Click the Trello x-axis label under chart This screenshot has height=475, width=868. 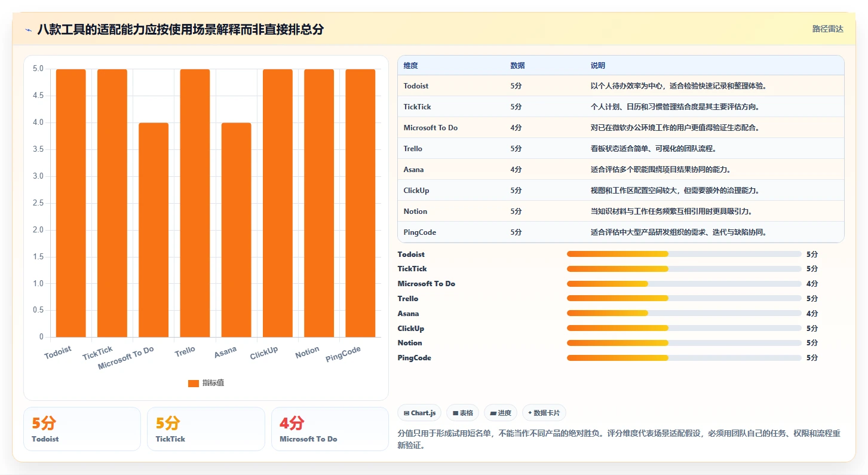click(x=185, y=351)
